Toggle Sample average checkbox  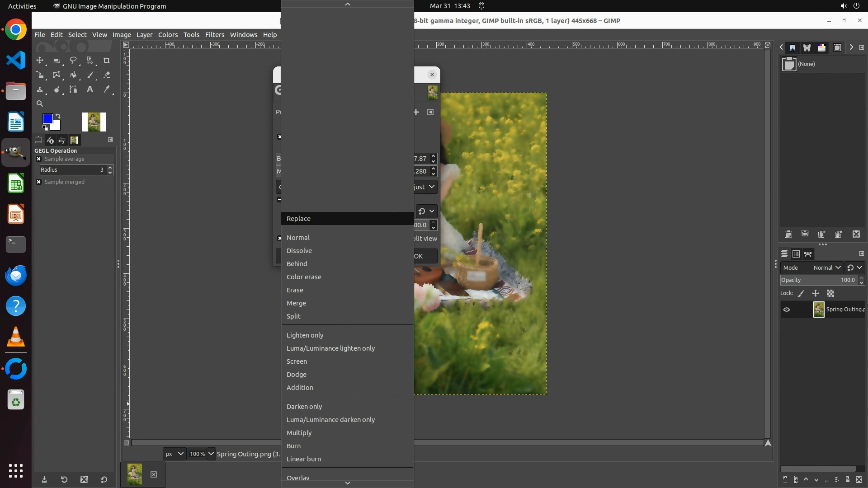[x=38, y=159]
